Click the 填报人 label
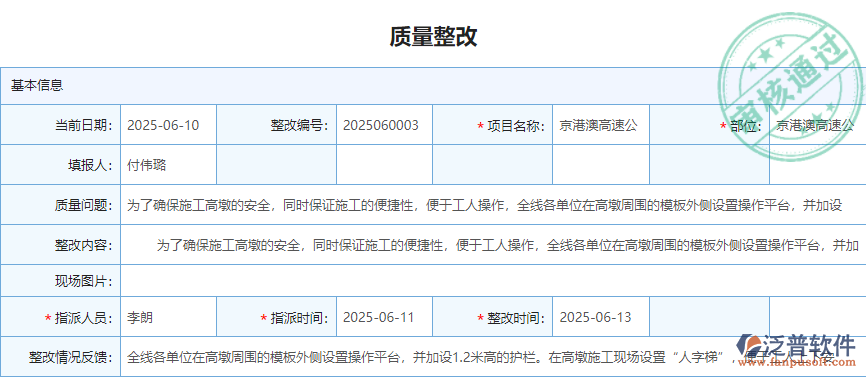Image resolution: width=866 pixels, height=378 pixels. [90, 165]
